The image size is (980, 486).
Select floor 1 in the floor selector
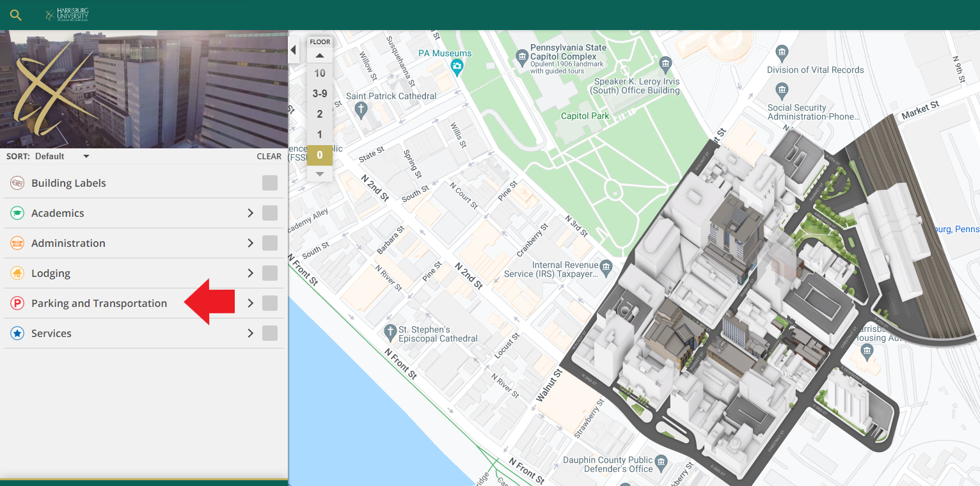320,134
